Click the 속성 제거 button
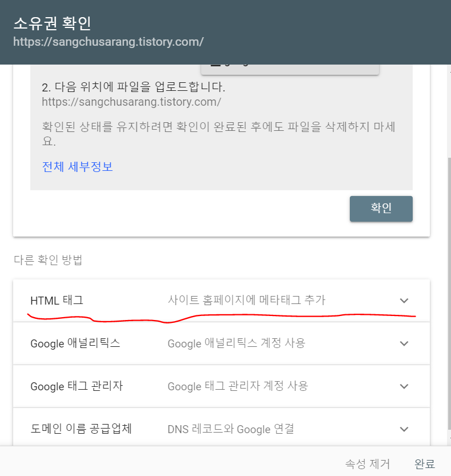 (x=368, y=463)
